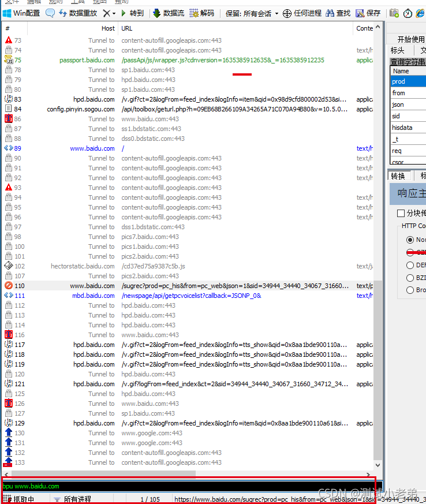This screenshot has width=426, height=504.
Task: Click the json icon of session 117
Action: (8, 344)
